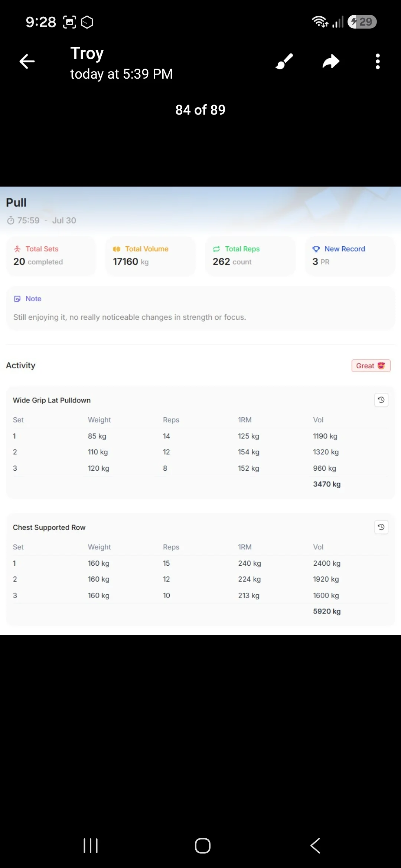Tap the Android home button
Image resolution: width=401 pixels, height=868 pixels.
pyautogui.click(x=203, y=846)
